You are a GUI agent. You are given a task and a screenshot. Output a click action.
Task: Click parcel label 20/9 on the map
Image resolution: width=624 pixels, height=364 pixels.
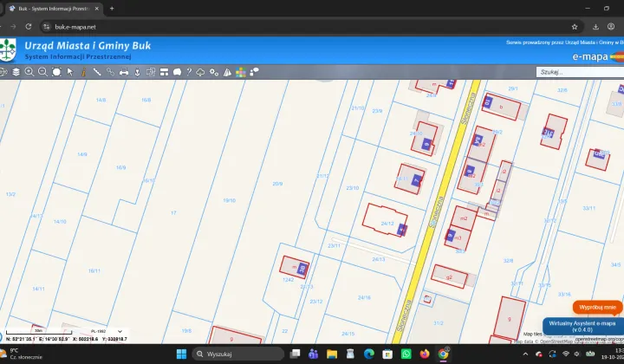(277, 184)
